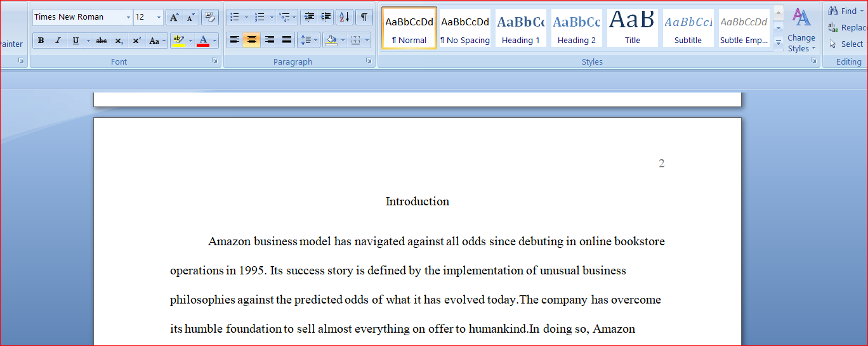Click page number 2 in the header
The image size is (868, 346).
point(662,163)
